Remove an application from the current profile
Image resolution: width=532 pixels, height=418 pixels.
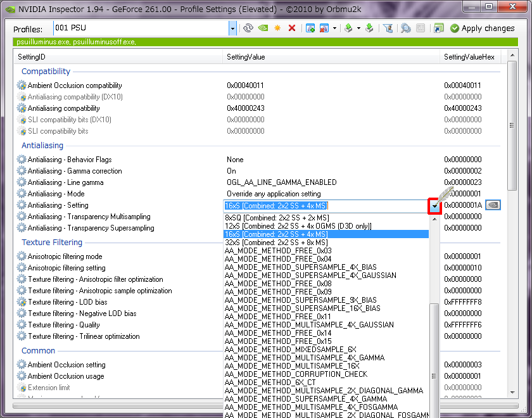coord(324,28)
